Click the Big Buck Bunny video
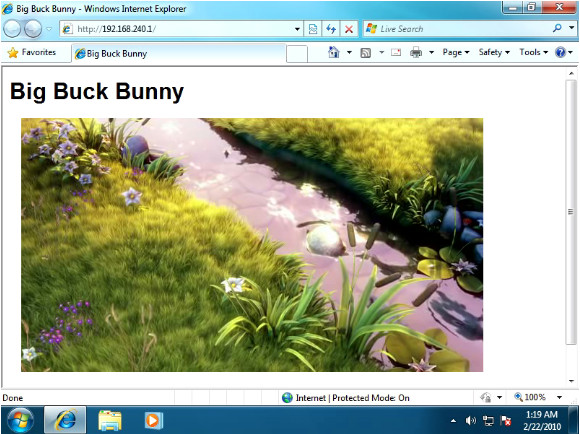The width and height of the screenshot is (580, 434). (x=252, y=245)
